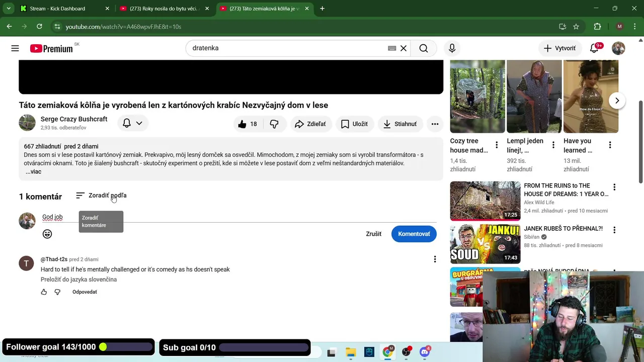The height and width of the screenshot is (362, 644).
Task: Click the video title text
Action: [x=174, y=105]
